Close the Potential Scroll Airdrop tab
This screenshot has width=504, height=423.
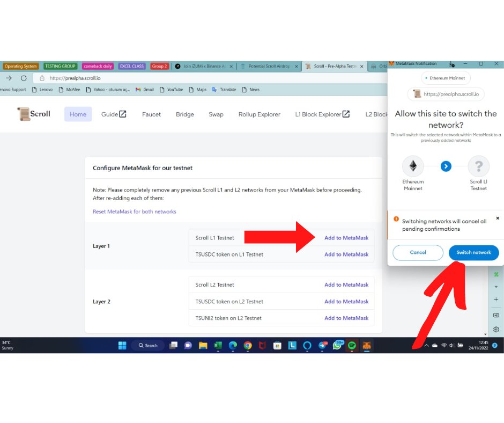(297, 67)
